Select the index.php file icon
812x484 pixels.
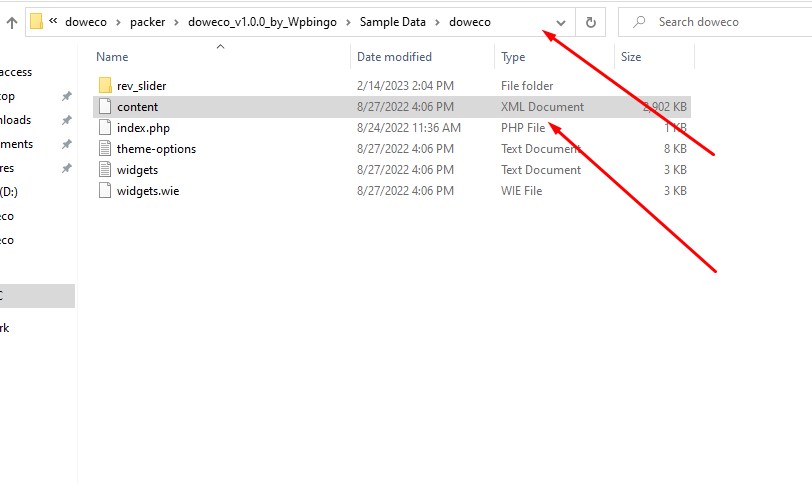click(105, 128)
